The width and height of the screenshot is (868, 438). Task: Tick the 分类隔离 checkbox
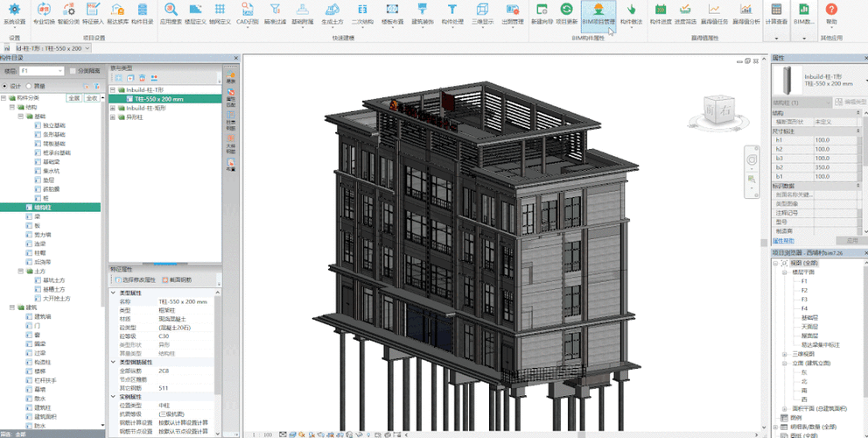pos(73,70)
